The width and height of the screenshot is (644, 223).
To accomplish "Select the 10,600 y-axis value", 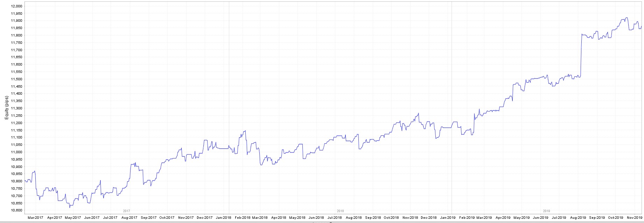I will [16, 210].
